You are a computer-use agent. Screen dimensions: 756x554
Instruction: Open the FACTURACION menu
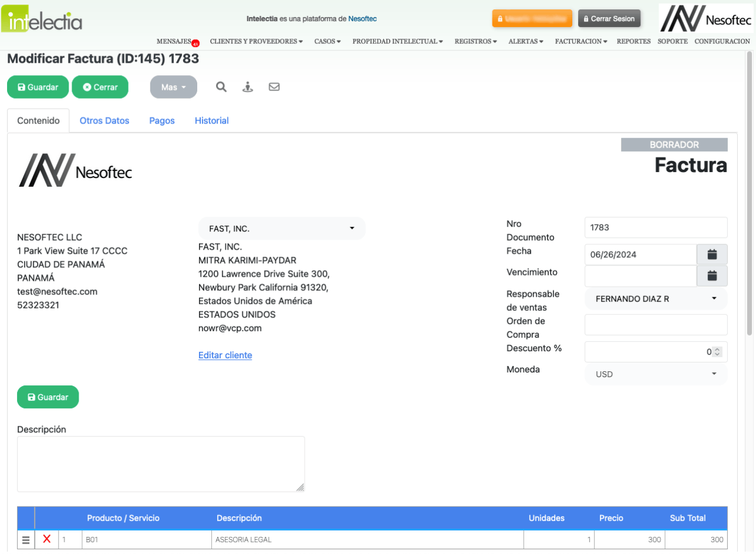(x=580, y=42)
